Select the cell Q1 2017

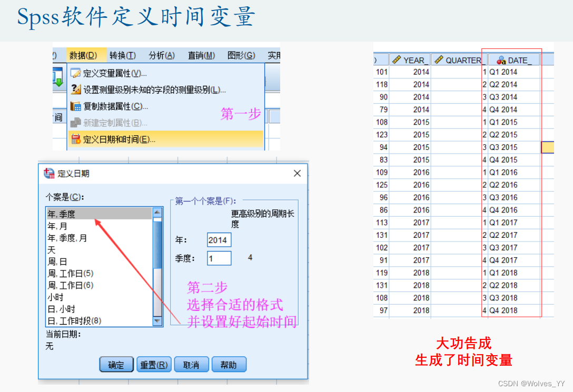pos(514,223)
